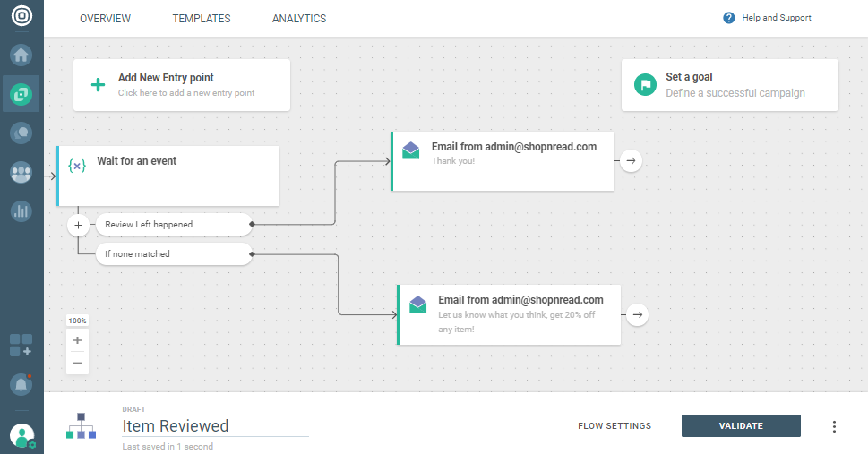Zoom in the canvas with plus
Screen dimensions: 868x454
tap(77, 340)
